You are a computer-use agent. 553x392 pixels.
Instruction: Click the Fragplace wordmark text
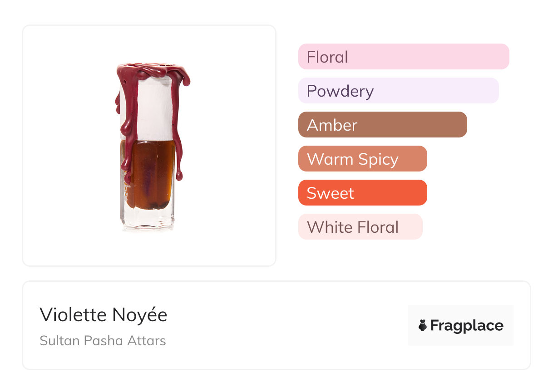(467, 325)
